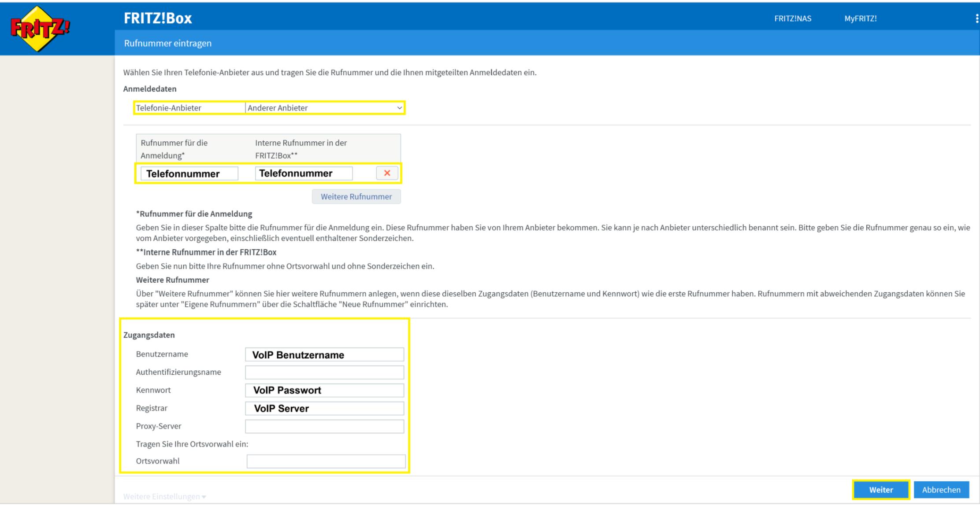Click the Proxy-Server input field
980x505 pixels.
324,426
